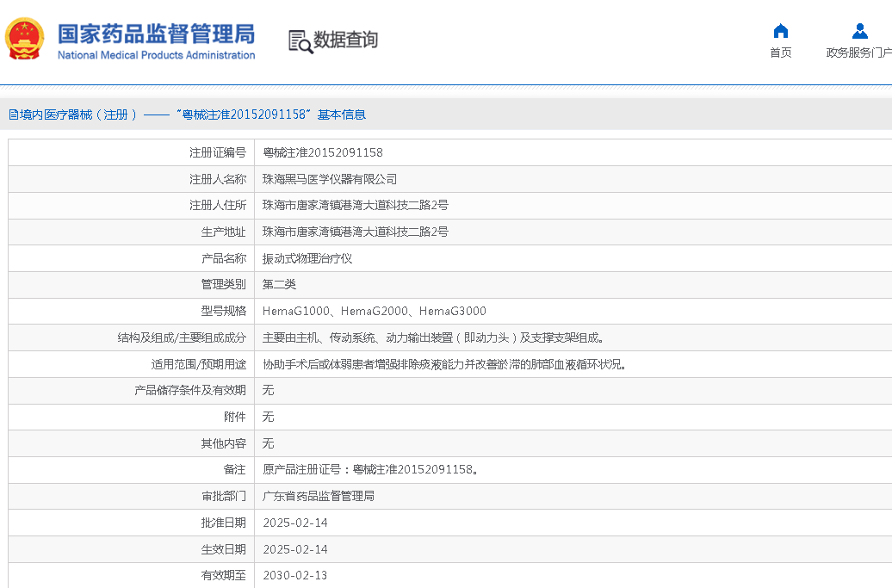
Task: Click the 数据查询 magnifier document icon
Action: tap(300, 41)
